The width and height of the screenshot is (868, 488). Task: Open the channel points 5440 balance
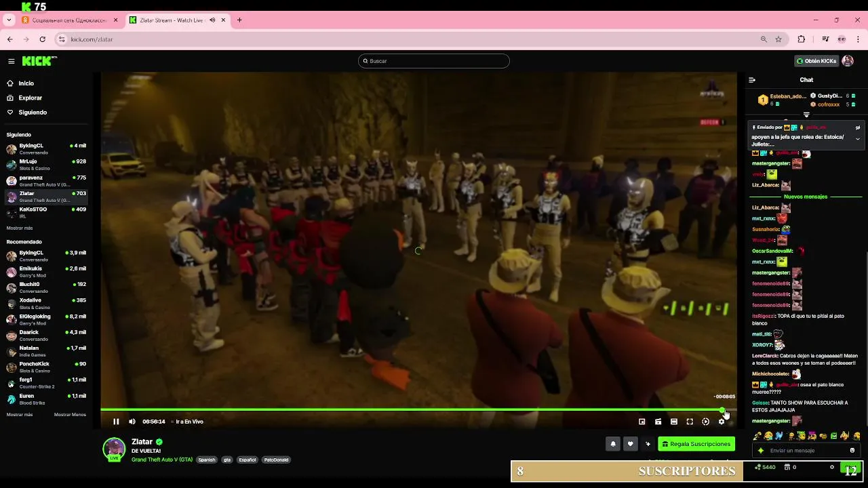click(x=765, y=467)
